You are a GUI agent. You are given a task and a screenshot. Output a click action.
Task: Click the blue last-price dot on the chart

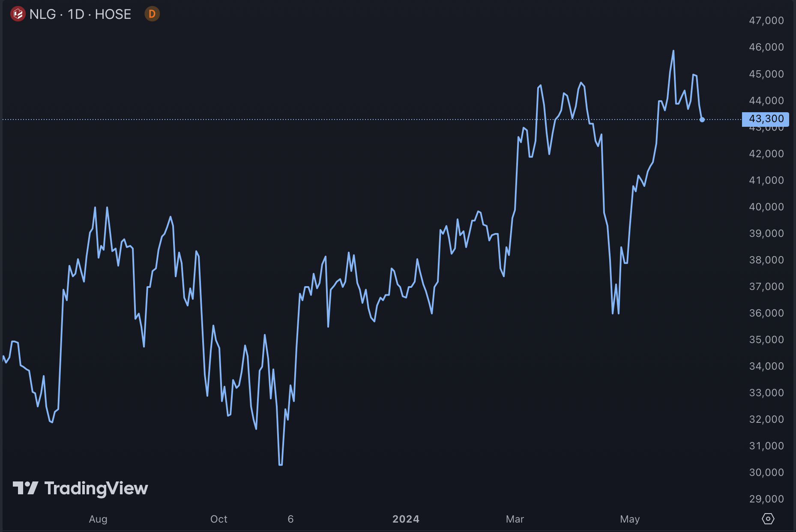click(703, 120)
